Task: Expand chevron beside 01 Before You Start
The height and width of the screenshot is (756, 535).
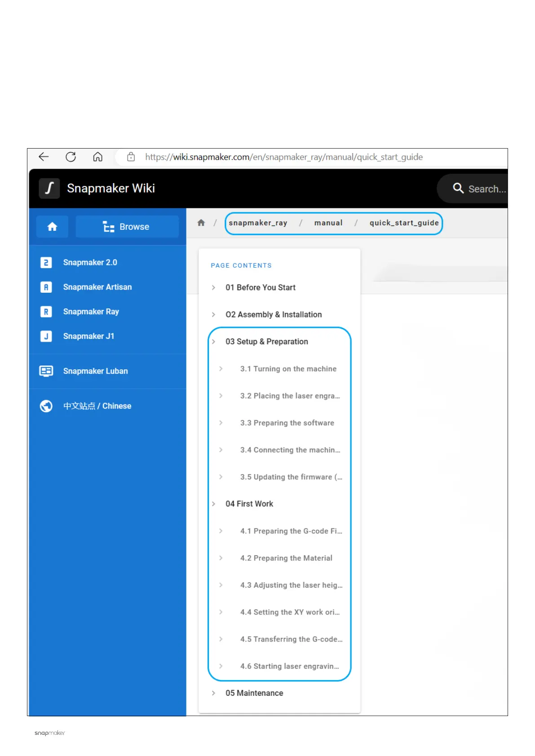Action: [213, 287]
